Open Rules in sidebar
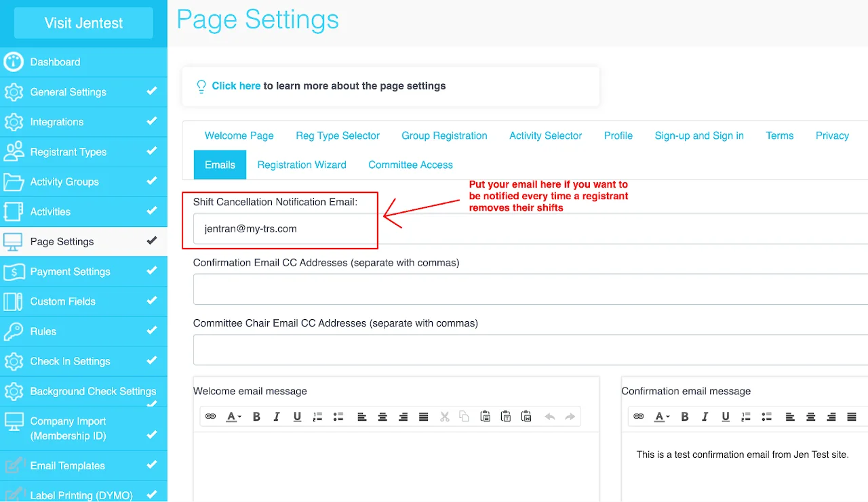 pos(83,331)
